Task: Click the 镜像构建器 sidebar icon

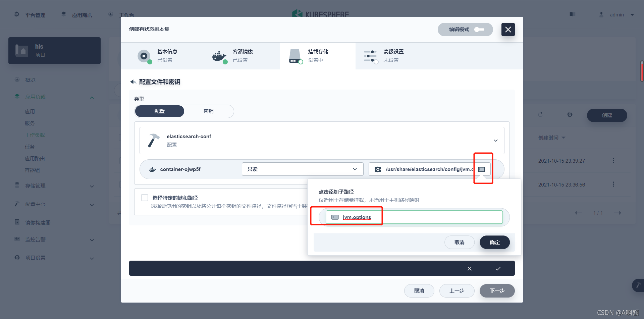Action: tap(17, 222)
